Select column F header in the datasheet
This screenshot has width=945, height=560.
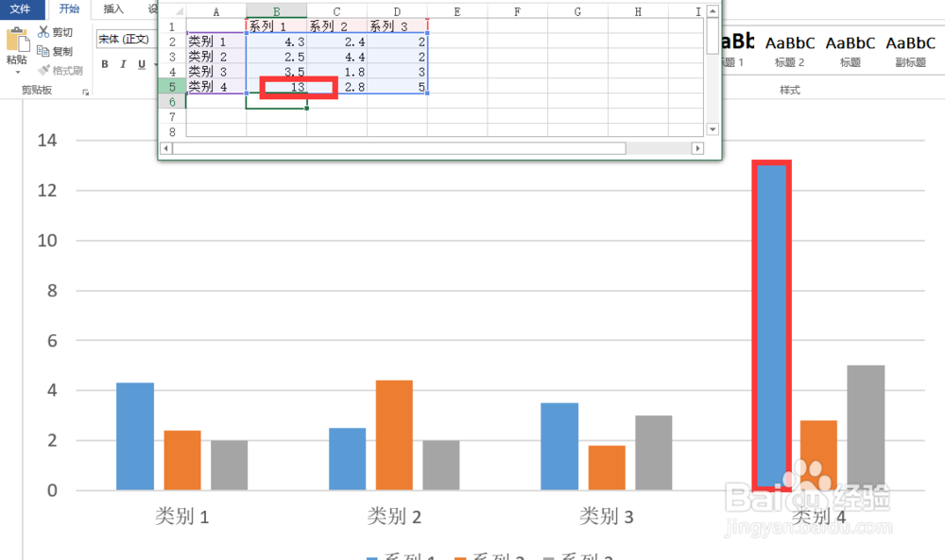click(517, 11)
